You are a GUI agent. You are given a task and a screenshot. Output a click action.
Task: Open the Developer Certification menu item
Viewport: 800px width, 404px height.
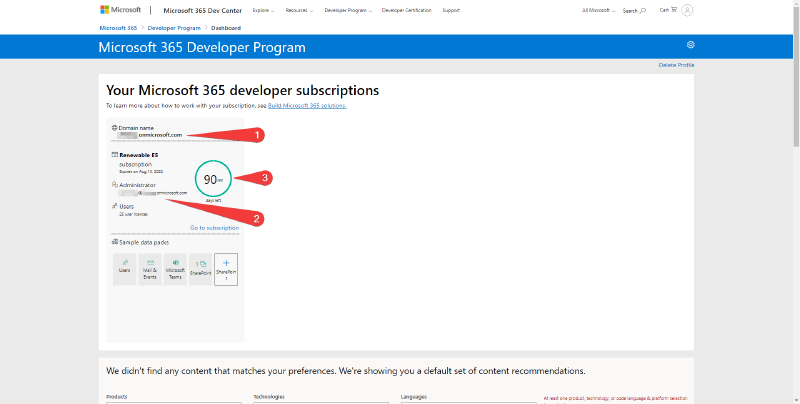[x=406, y=10]
